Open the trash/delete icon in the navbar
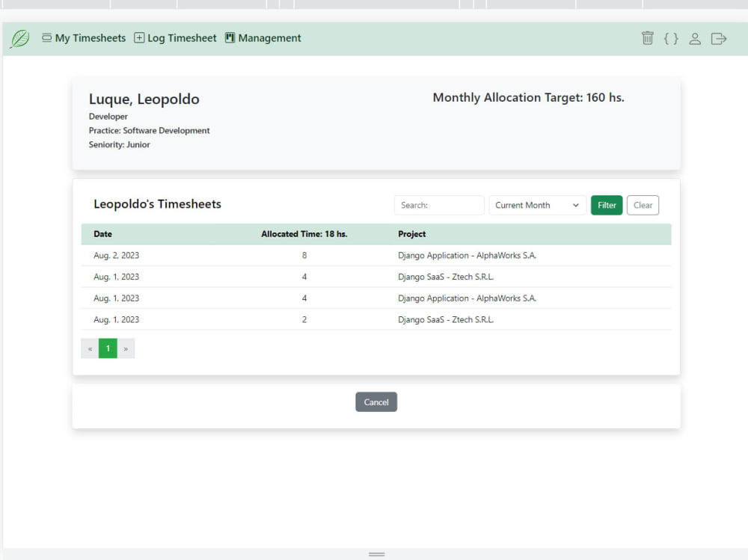The width and height of the screenshot is (748, 560). (x=647, y=38)
